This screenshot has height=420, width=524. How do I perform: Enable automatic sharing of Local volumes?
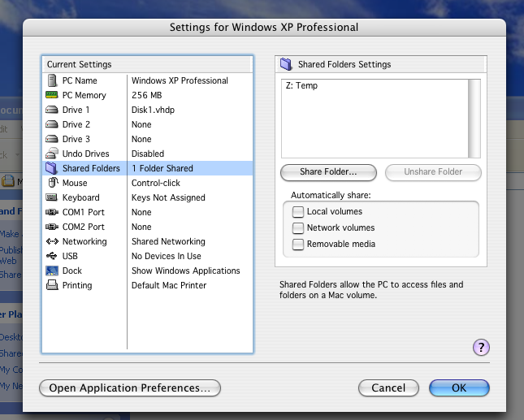point(298,212)
